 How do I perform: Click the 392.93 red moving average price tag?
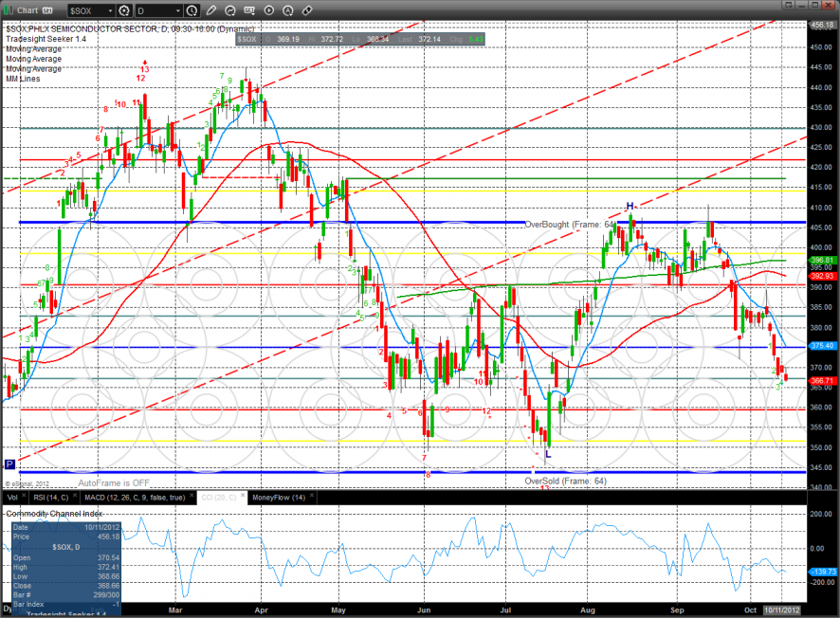click(822, 276)
